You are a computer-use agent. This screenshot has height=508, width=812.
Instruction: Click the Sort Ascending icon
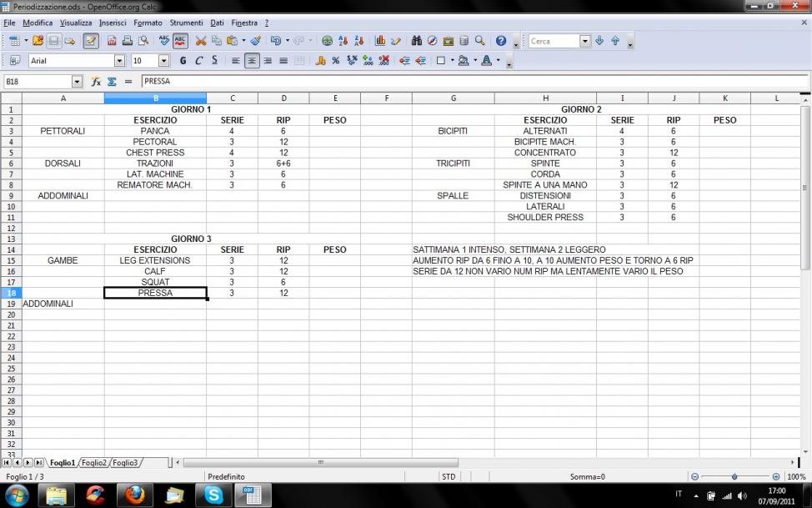point(343,41)
